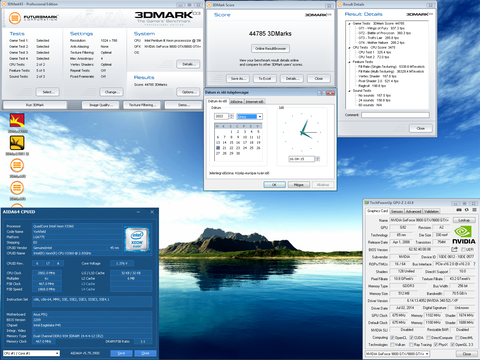Click the time spinner arrows in date dialog

317,159
